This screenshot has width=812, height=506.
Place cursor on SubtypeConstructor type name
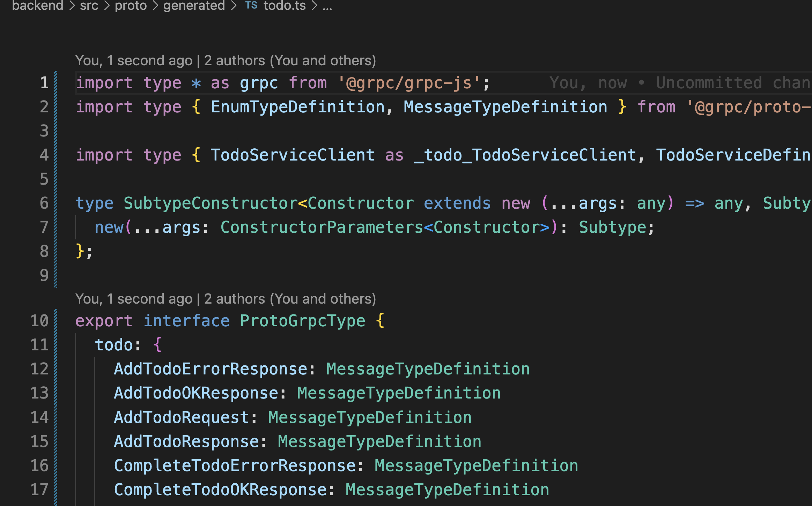click(x=211, y=203)
